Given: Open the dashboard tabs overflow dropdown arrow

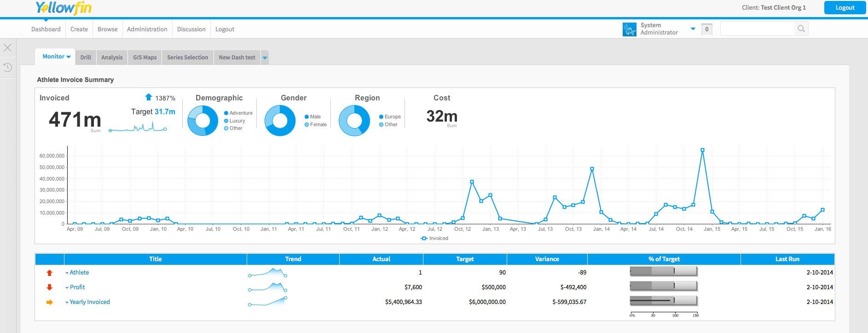Looking at the screenshot, I should pos(265,58).
